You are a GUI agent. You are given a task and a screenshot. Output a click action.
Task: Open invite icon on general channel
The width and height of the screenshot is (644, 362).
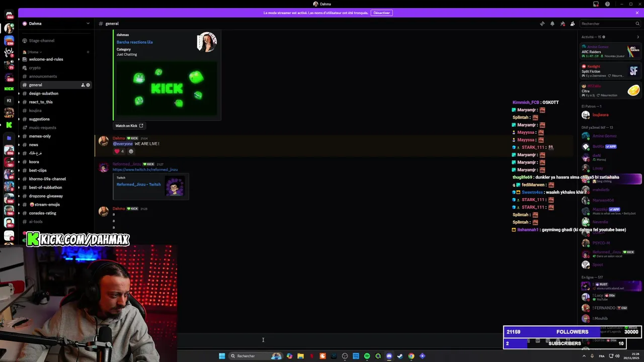[83, 85]
